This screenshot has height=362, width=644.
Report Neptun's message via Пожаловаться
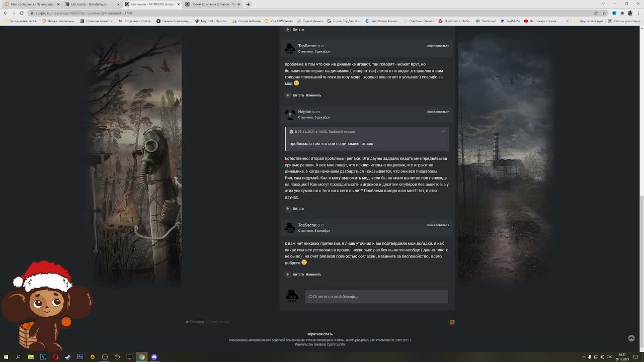(438, 112)
